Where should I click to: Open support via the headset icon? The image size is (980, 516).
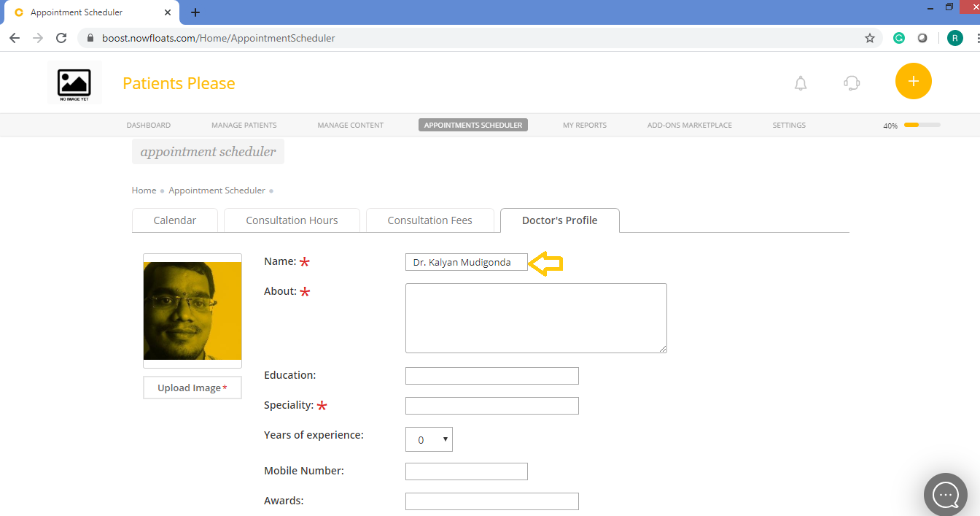(852, 83)
